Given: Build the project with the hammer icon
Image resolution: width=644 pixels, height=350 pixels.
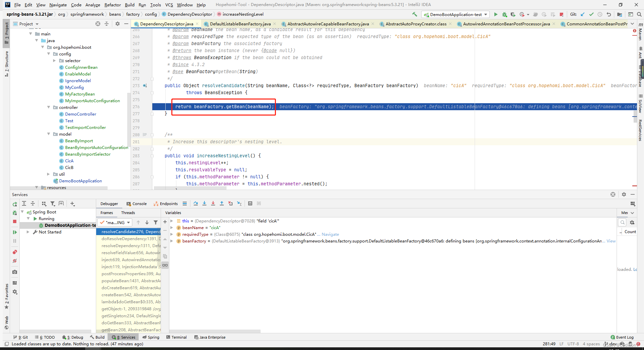Looking at the screenshot, I should click(x=415, y=14).
